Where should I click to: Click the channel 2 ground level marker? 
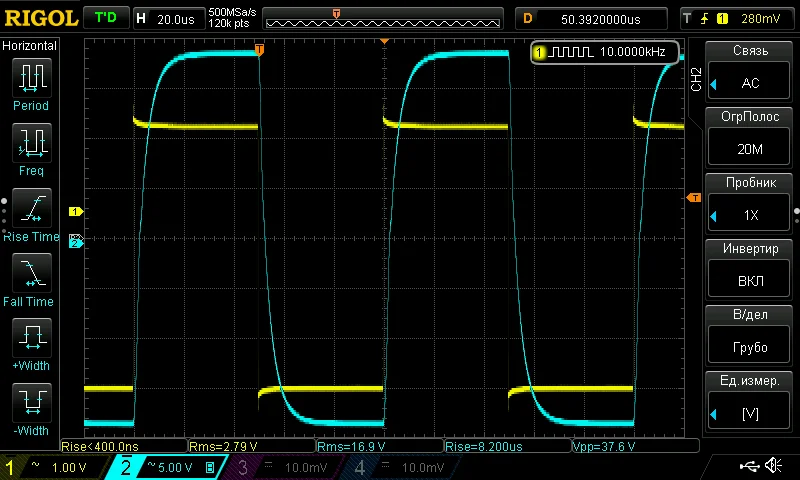click(x=76, y=243)
